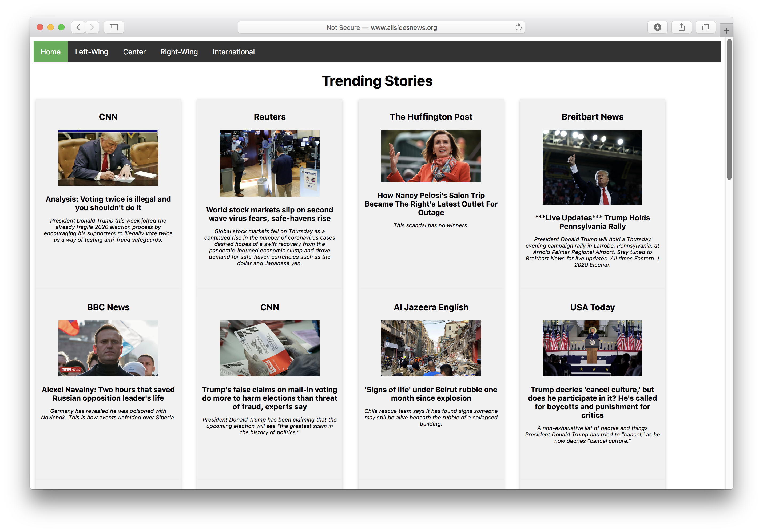
Task: Open 'World stock markets slip' headline
Action: [x=269, y=214]
